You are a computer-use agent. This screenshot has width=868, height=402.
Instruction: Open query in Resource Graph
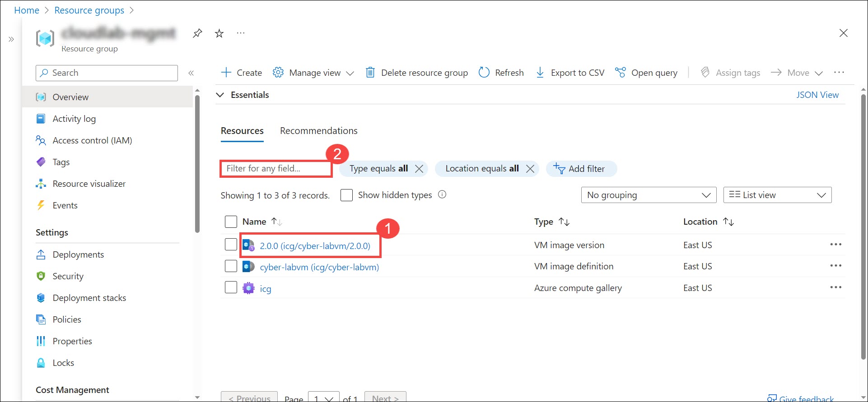[646, 73]
